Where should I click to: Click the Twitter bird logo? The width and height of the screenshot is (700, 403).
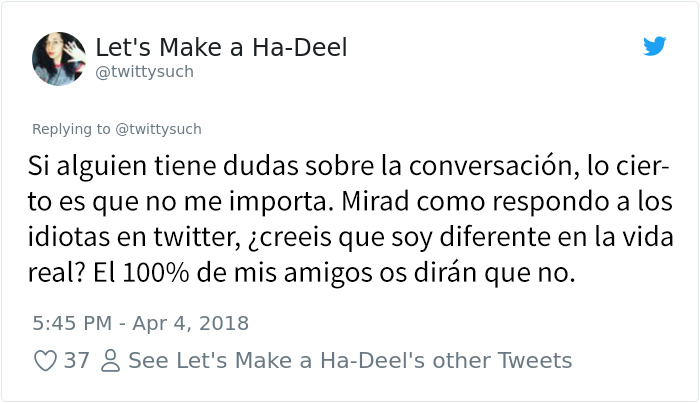(655, 46)
